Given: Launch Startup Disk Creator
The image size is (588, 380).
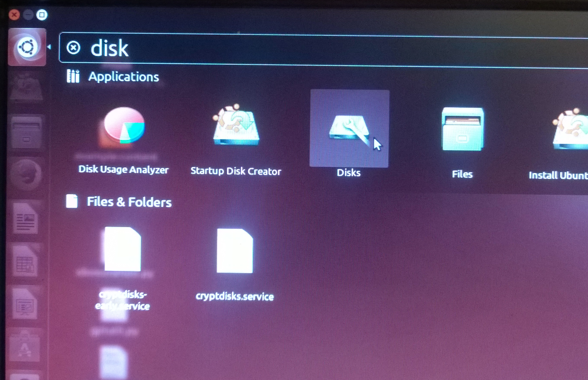Looking at the screenshot, I should (236, 125).
